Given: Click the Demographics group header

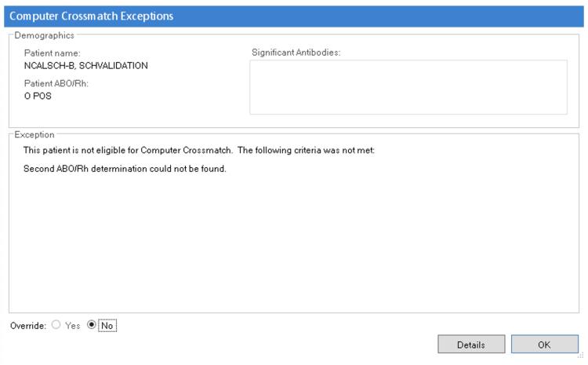Looking at the screenshot, I should (44, 35).
